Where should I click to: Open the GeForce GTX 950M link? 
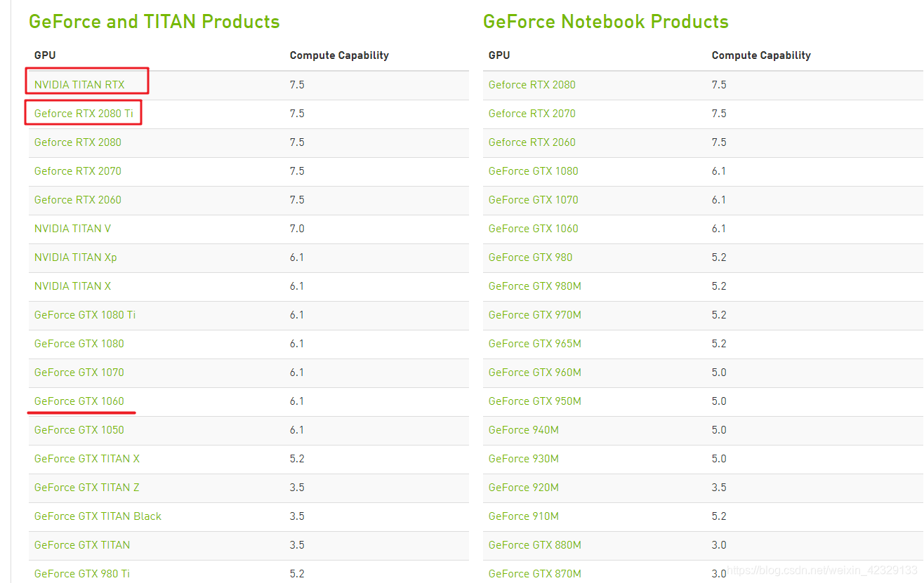click(x=535, y=401)
